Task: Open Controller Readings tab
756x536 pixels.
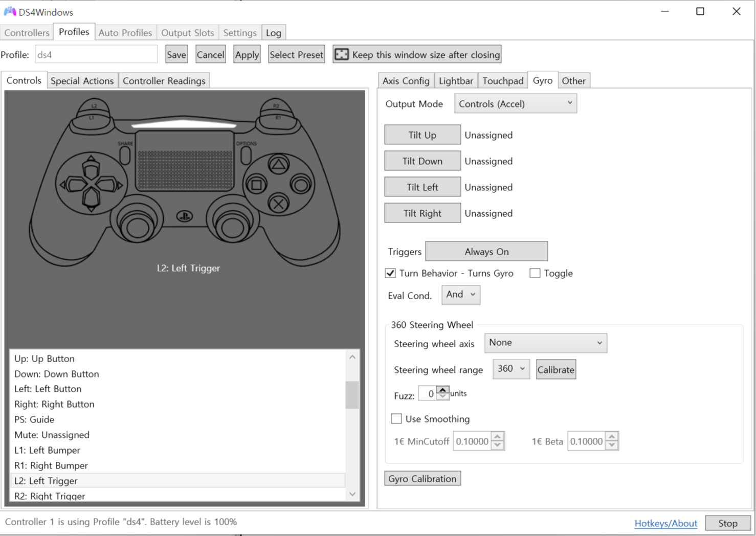Action: tap(164, 81)
